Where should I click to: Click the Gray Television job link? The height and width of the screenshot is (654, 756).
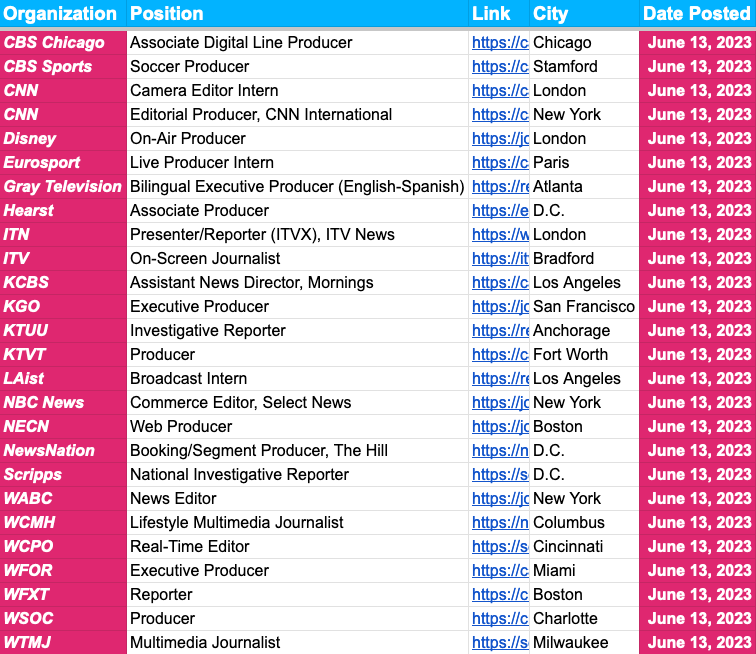point(500,187)
